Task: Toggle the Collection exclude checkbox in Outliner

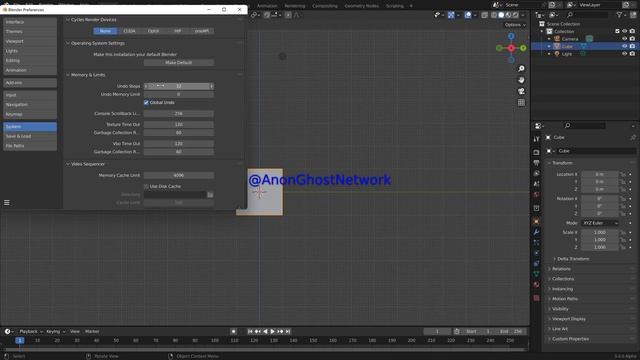Action: point(617,31)
